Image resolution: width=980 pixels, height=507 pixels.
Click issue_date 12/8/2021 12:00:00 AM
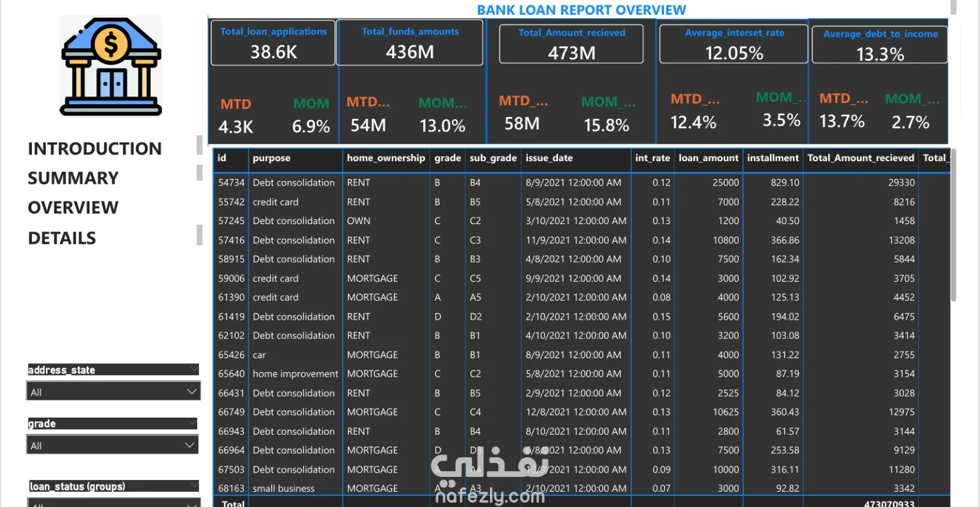[576, 412]
